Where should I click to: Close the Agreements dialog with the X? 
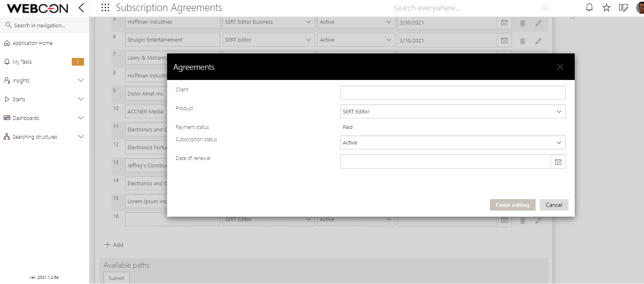tap(560, 67)
